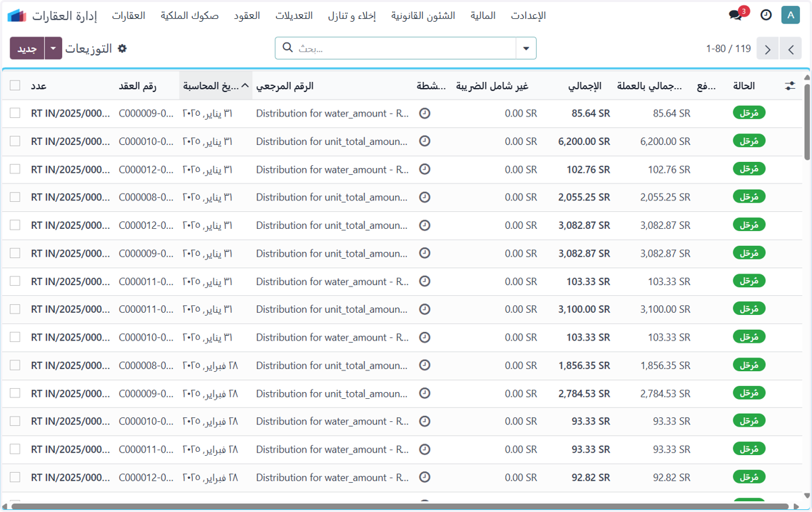Sort by the الرقم المرجعي column header

(x=285, y=86)
